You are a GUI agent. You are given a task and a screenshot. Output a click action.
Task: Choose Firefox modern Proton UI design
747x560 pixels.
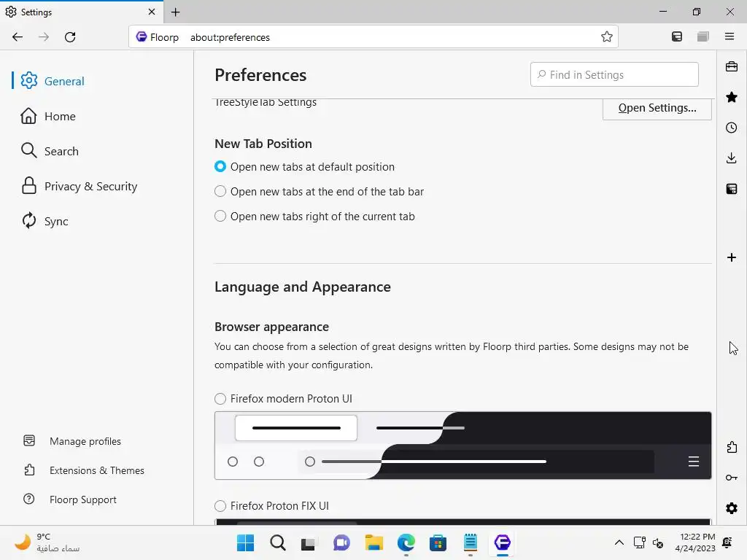[x=220, y=399]
